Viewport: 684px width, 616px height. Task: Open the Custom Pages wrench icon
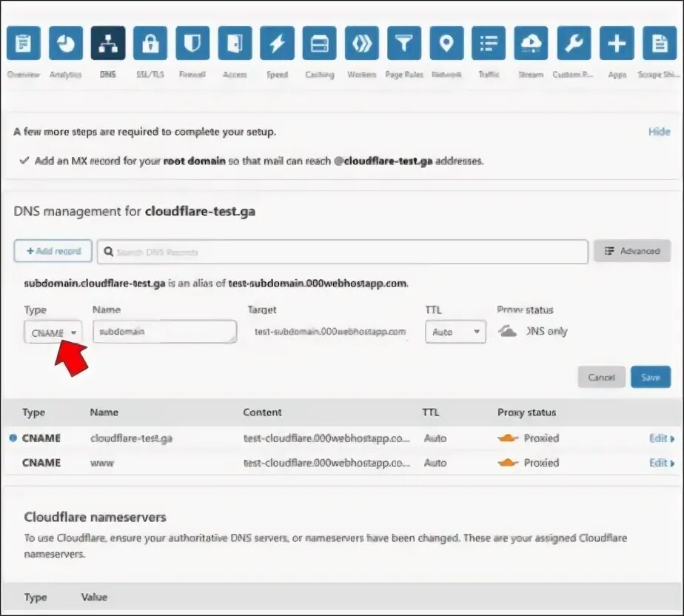click(x=574, y=43)
